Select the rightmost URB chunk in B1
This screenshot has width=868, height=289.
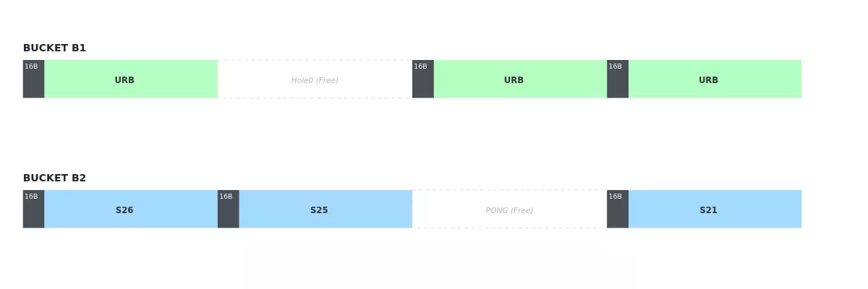[715, 79]
